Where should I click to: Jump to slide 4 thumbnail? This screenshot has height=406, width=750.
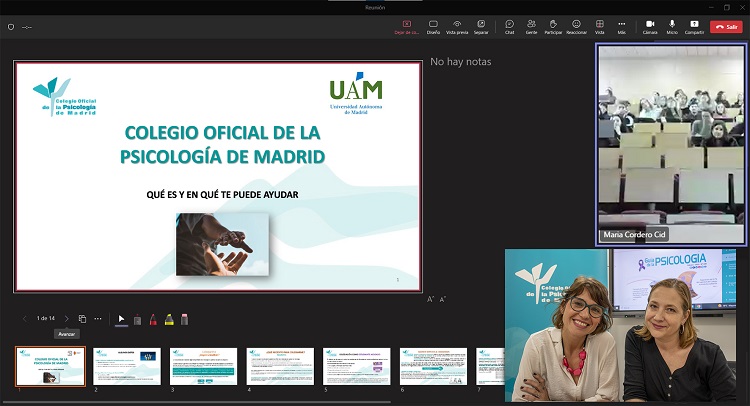279,366
